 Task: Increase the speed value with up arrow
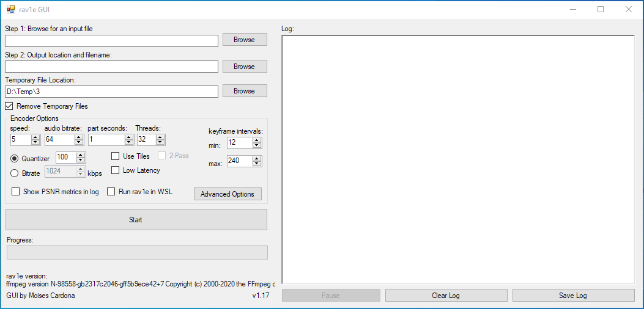(35, 137)
